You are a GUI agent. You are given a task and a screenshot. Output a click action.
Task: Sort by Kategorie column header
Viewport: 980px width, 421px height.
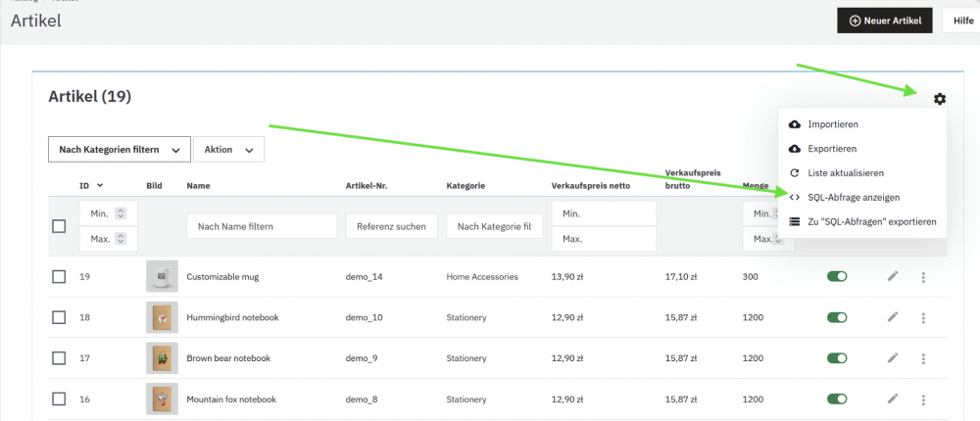pyautogui.click(x=465, y=185)
